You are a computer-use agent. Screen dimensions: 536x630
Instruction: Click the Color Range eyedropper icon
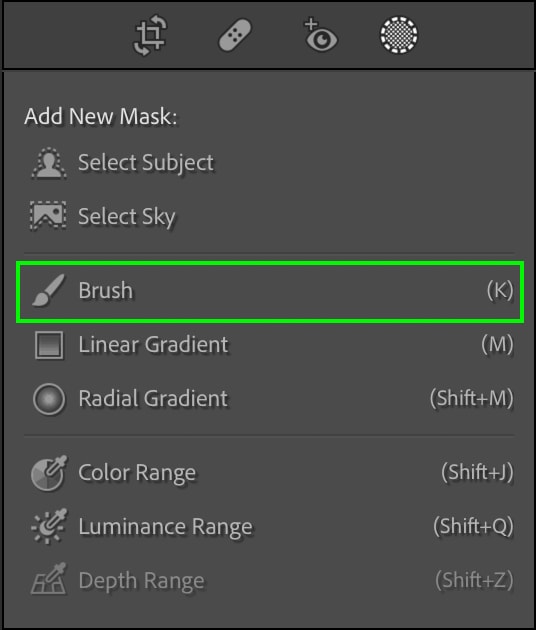[x=49, y=473]
